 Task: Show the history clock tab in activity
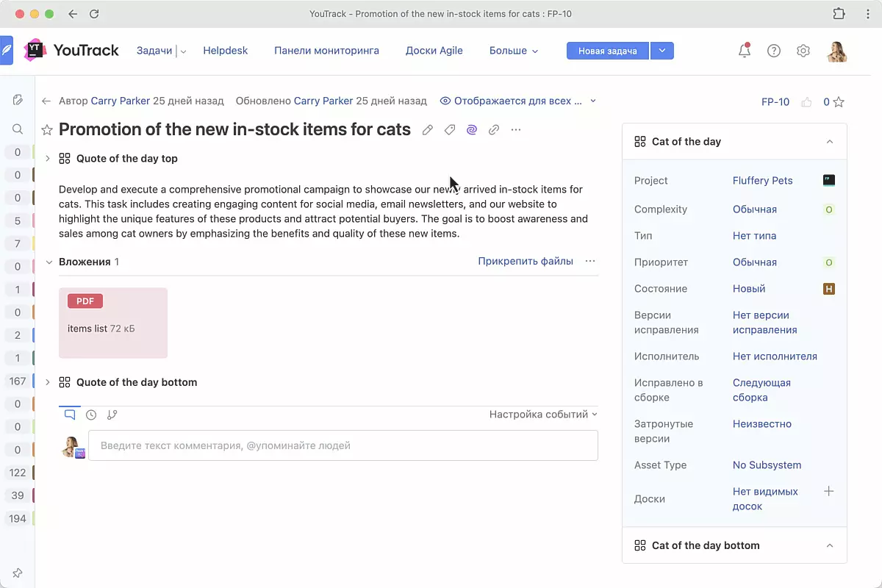tap(91, 415)
